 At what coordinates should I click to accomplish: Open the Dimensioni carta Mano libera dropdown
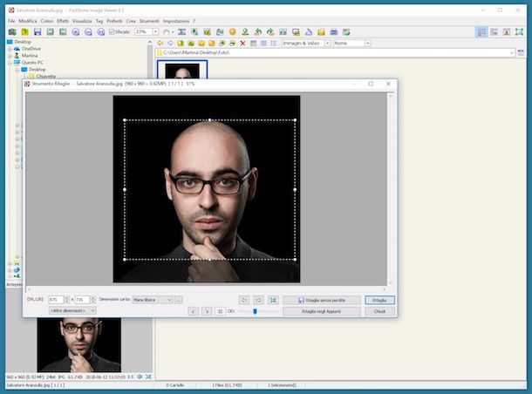coord(153,300)
